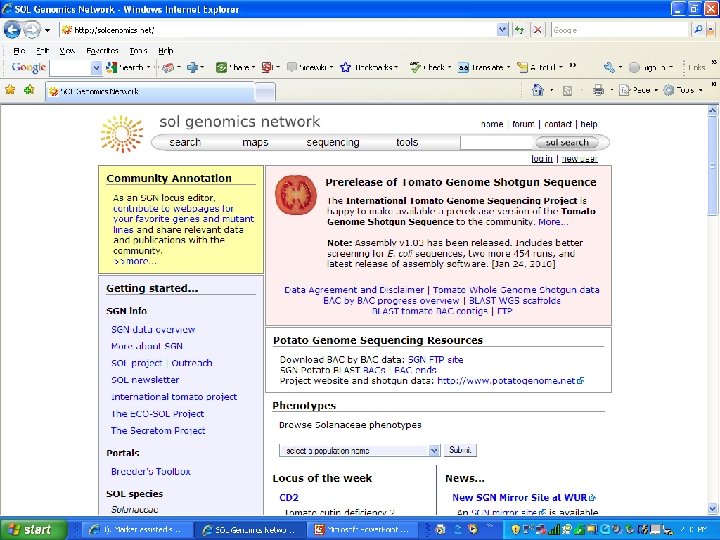Image resolution: width=720 pixels, height=540 pixels.
Task: Open the maps menu on the site navigation bar
Action: [x=255, y=142]
